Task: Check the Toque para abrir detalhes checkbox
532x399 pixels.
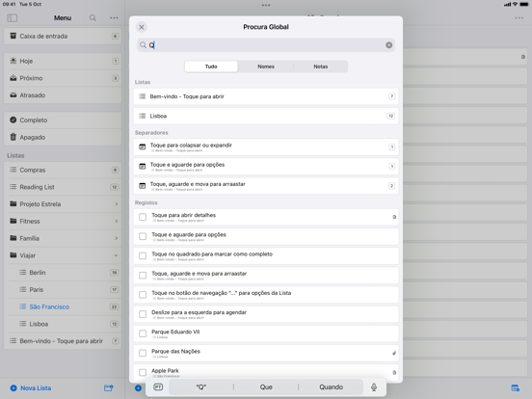Action: pos(143,217)
